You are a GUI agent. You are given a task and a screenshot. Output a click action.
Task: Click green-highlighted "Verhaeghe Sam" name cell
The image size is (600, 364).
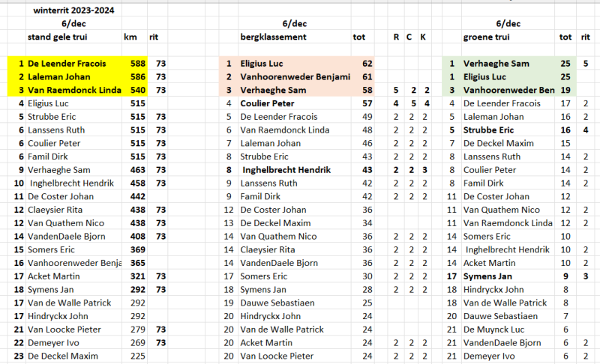pyautogui.click(x=496, y=64)
